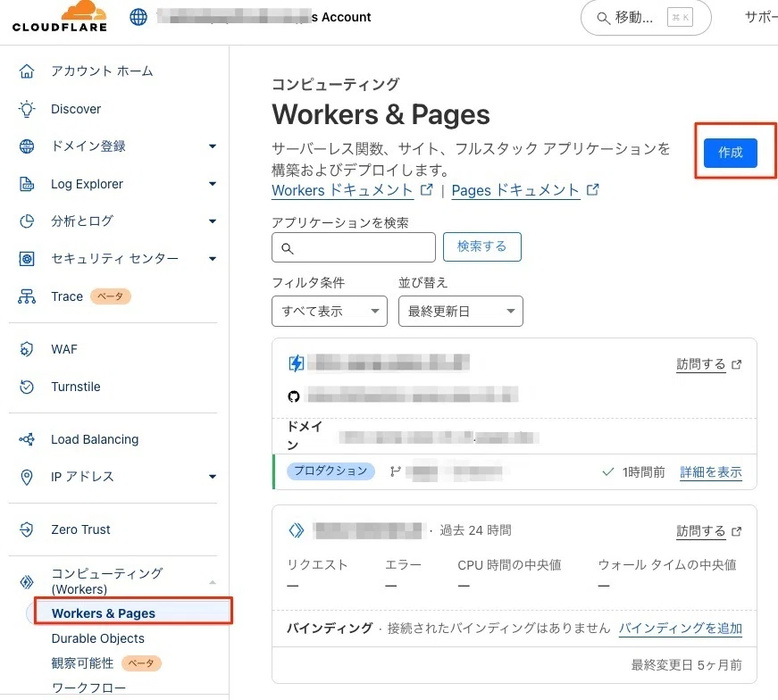Click the GitHub icon in the Pages card
The width and height of the screenshot is (778, 700).
click(x=294, y=396)
